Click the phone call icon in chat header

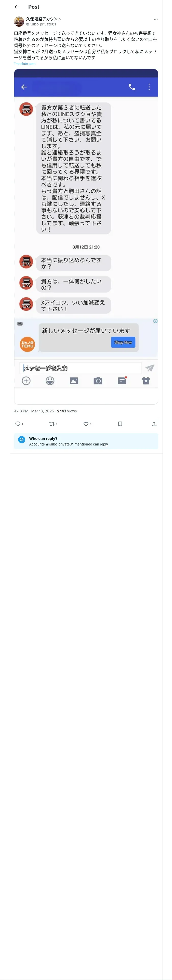(x=132, y=87)
